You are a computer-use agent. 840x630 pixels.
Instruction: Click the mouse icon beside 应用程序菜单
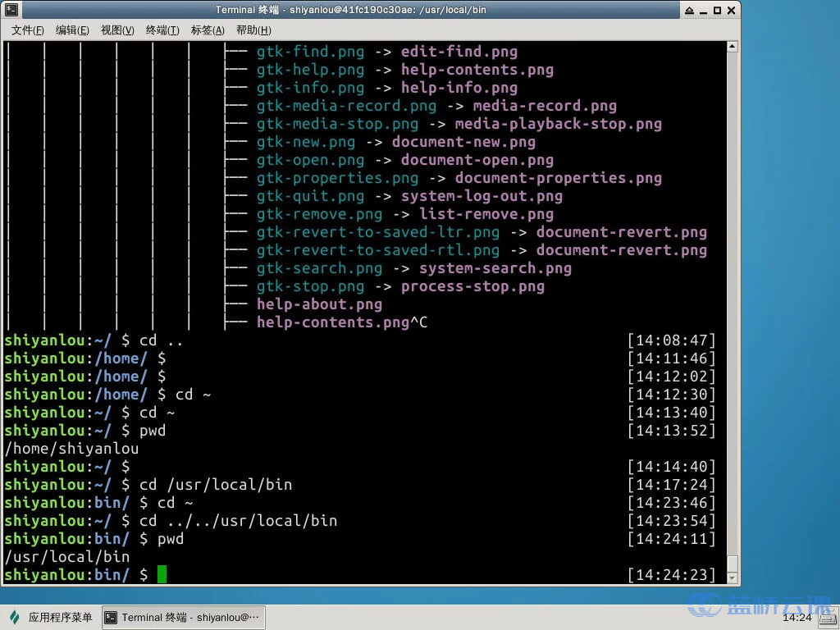pyautogui.click(x=15, y=617)
